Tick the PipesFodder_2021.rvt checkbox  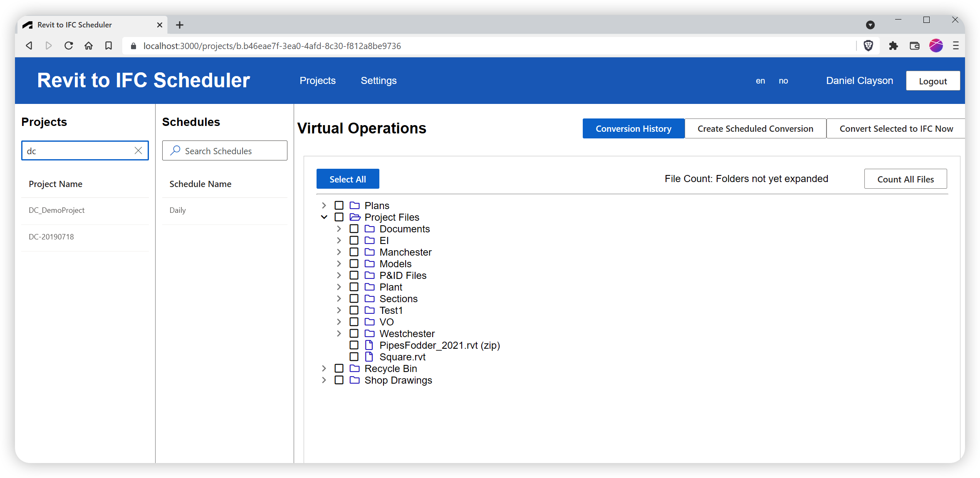click(x=354, y=345)
